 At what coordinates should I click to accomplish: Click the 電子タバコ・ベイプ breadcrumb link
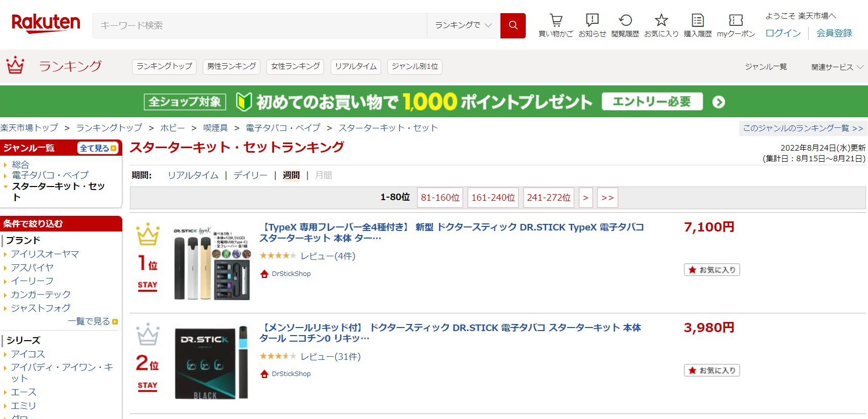pyautogui.click(x=283, y=128)
